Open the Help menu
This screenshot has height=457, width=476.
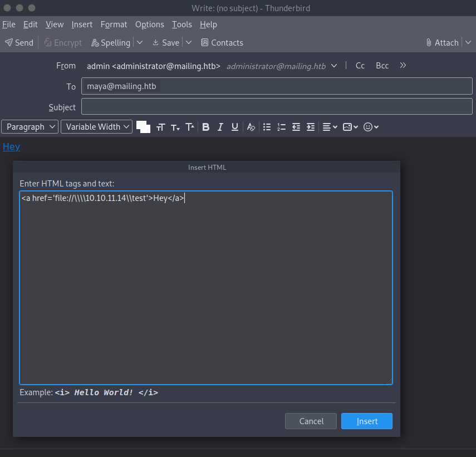pos(208,24)
